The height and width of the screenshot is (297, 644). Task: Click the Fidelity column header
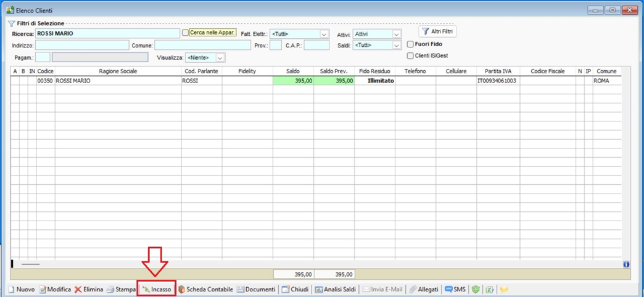point(247,71)
